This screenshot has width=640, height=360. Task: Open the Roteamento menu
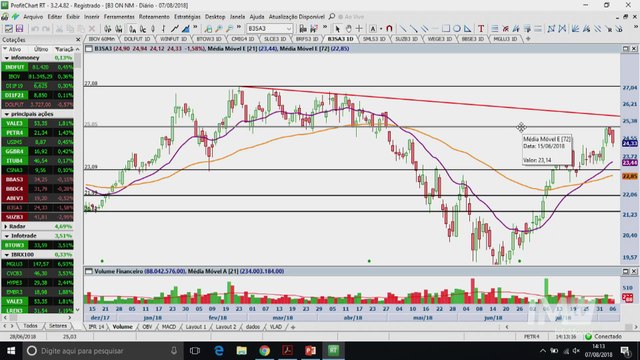(154, 17)
